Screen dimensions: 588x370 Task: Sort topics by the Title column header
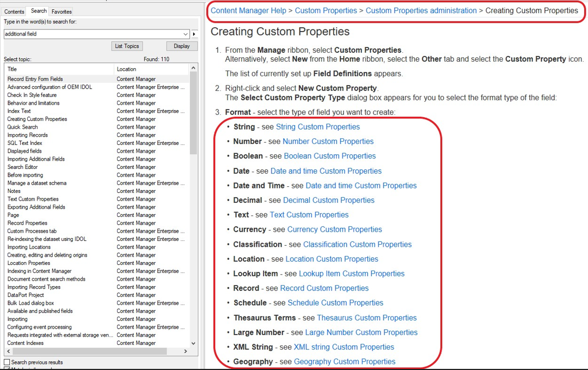59,69
